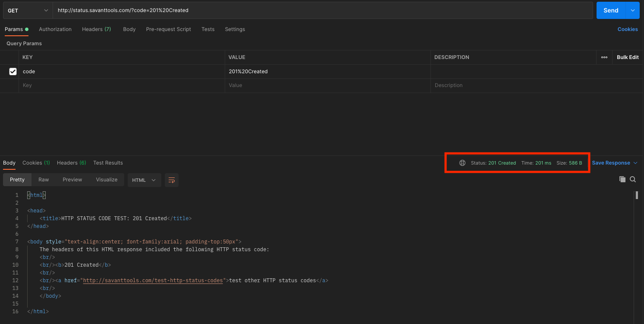Screen dimensions: 644x324
Task: Click the Send button
Action: click(x=610, y=10)
